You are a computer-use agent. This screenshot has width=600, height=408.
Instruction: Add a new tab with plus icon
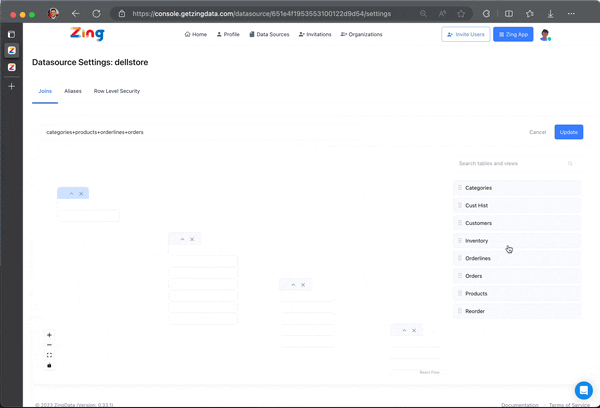pyautogui.click(x=11, y=86)
